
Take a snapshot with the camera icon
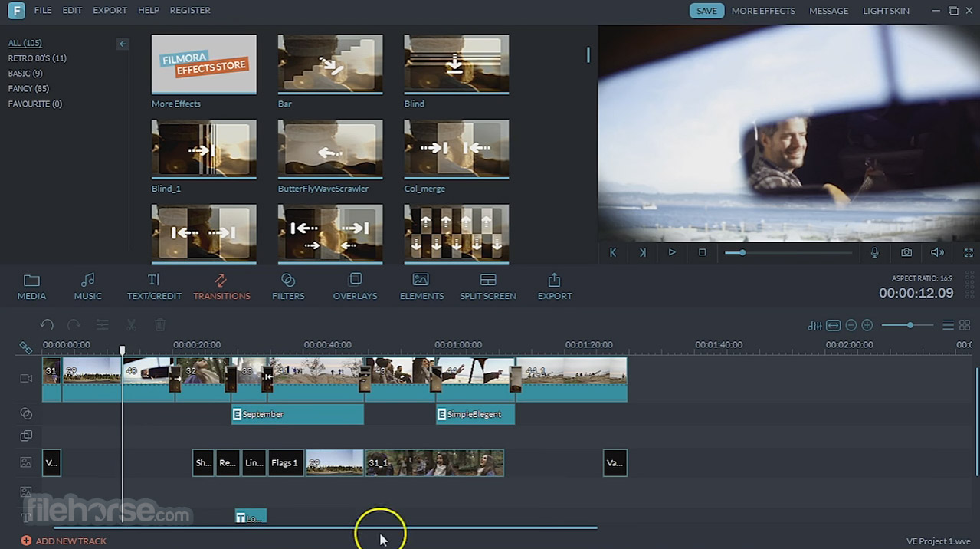pos(906,252)
